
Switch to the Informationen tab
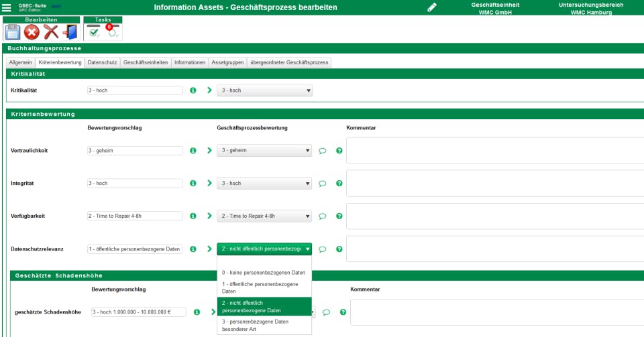pos(190,62)
